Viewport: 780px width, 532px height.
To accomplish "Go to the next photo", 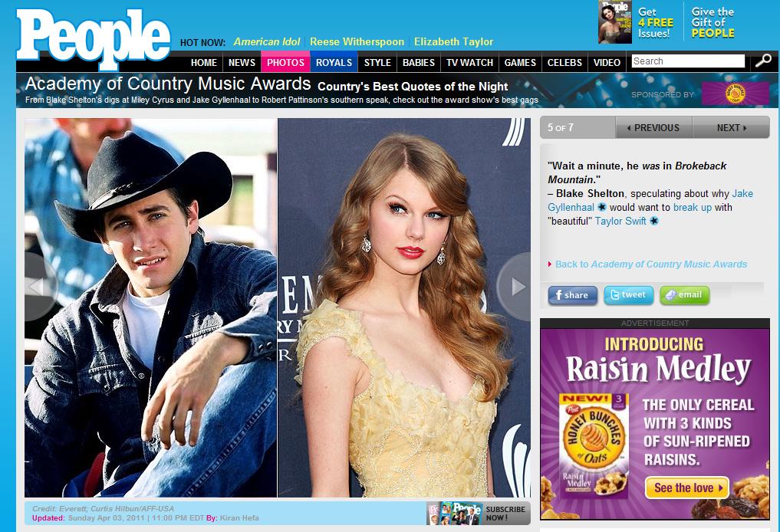I will coord(731,128).
